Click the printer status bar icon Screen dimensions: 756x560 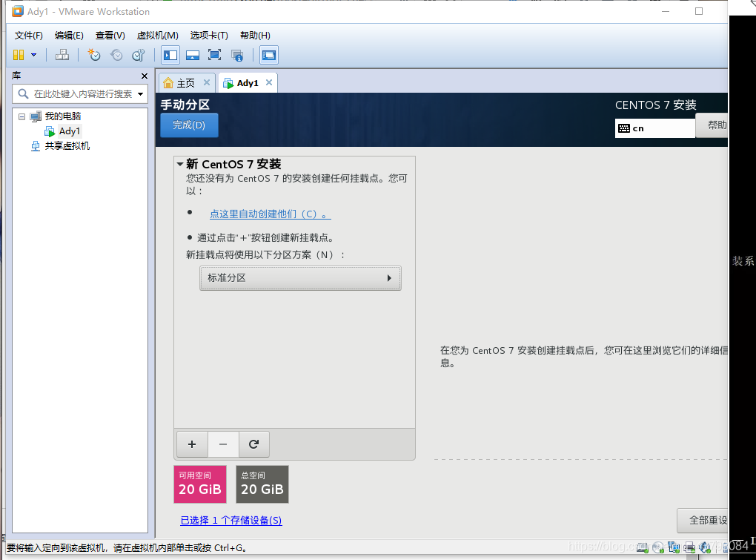(689, 547)
